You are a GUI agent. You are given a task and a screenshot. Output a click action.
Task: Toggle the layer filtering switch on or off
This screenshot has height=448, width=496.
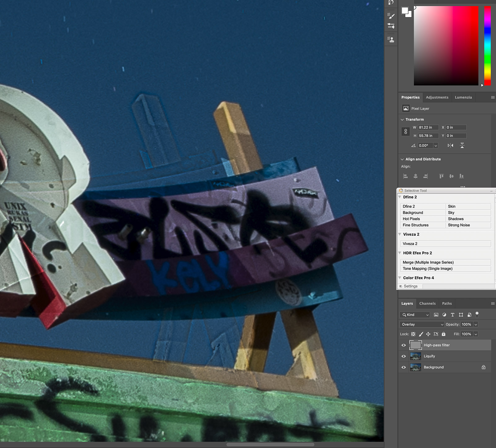(x=477, y=314)
